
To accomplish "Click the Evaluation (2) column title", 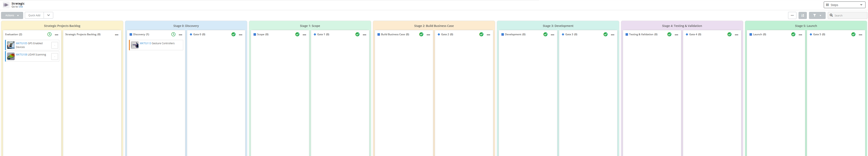I will point(14,34).
